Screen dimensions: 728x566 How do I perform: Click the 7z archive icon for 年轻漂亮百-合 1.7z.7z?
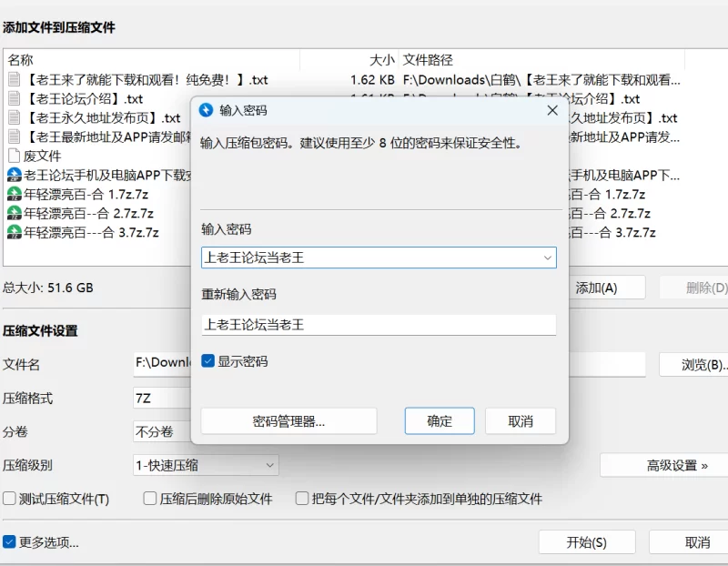[x=14, y=194]
